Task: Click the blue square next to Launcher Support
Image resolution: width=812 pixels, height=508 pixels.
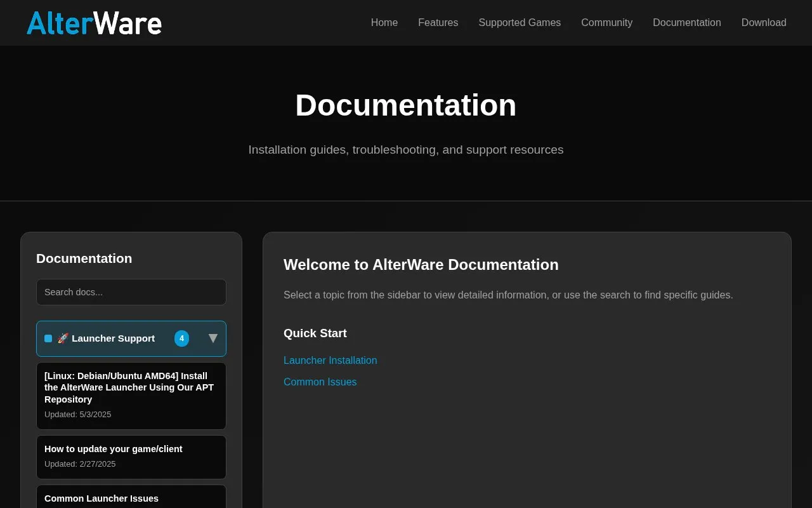Action: point(48,338)
